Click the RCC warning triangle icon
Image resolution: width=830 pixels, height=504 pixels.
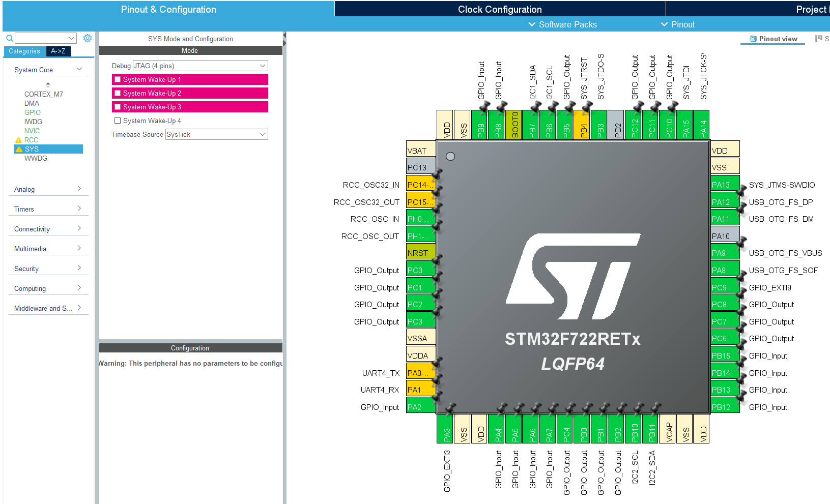click(19, 140)
